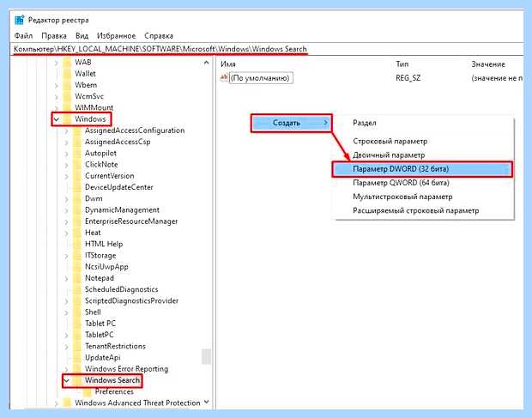Select the Windows Error Reporting key
This screenshot has width=532, height=418.
(x=126, y=369)
